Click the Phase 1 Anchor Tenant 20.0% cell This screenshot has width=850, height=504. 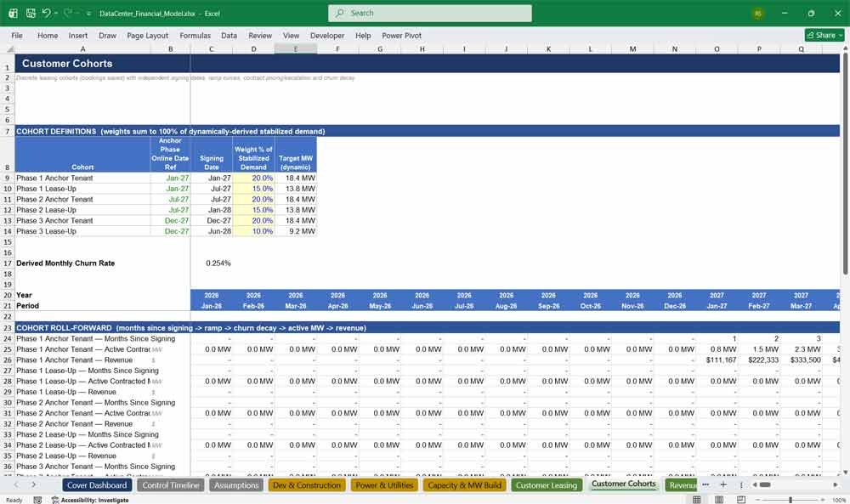pos(253,178)
